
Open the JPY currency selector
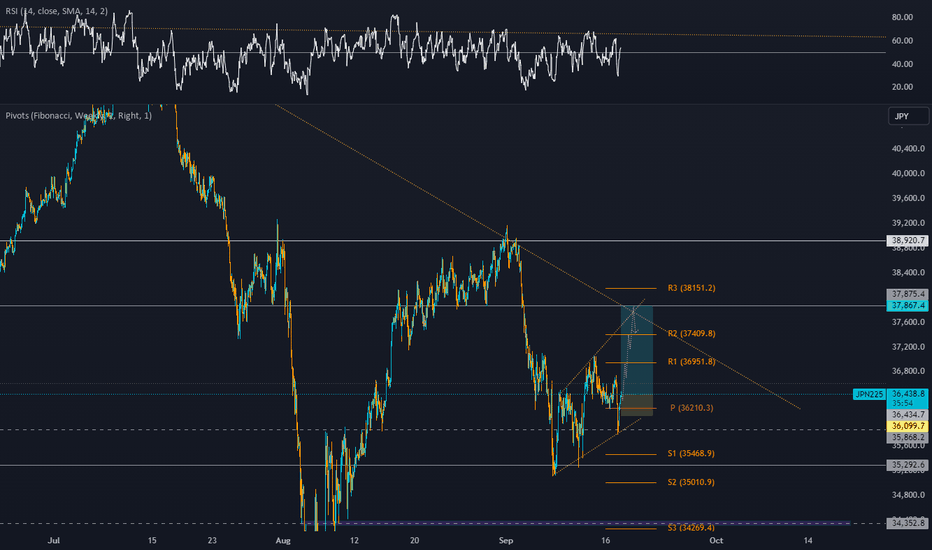908,116
